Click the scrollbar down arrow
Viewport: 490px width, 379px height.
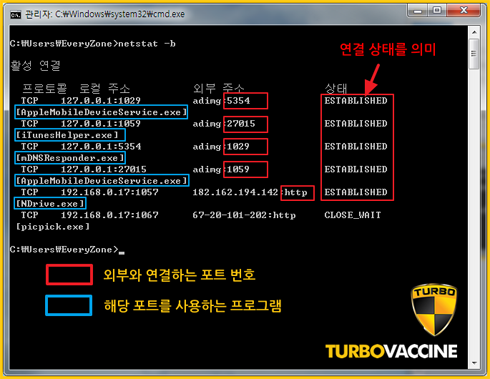[474, 363]
